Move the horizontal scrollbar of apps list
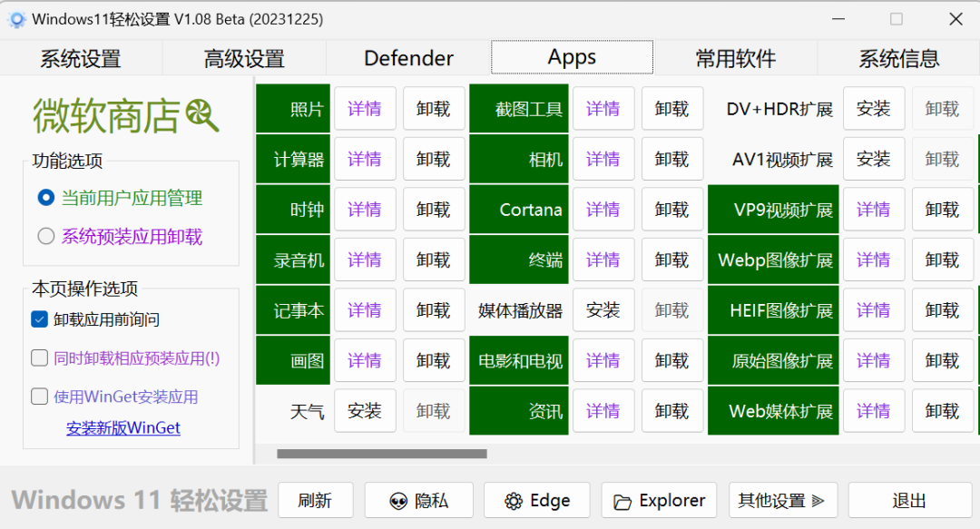The width and height of the screenshot is (980, 529). [x=382, y=454]
